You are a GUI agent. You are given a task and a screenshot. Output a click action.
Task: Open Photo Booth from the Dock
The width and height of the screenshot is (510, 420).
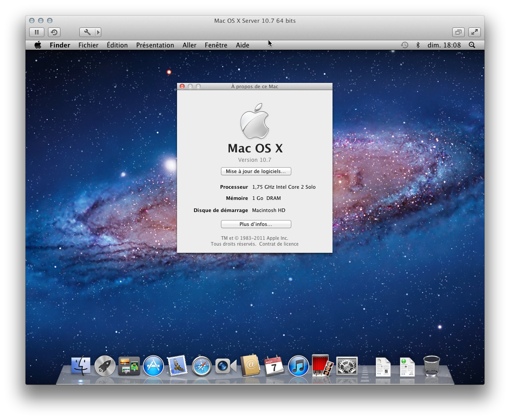point(322,365)
